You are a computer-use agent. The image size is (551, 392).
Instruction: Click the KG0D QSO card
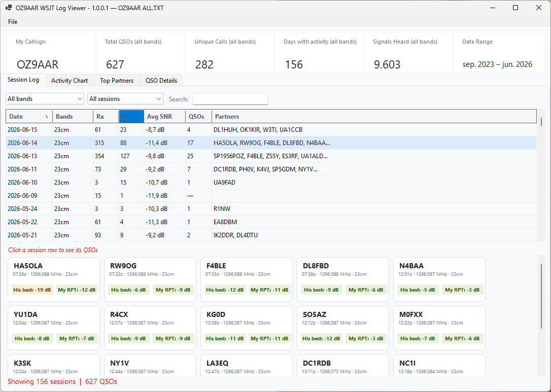(247, 328)
